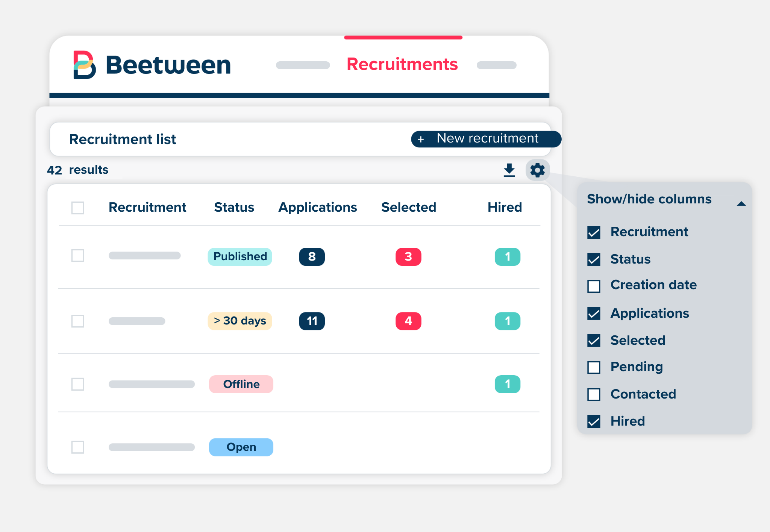Click the '> 30 days' status tag
Image resolution: width=770 pixels, height=532 pixels.
(x=240, y=321)
